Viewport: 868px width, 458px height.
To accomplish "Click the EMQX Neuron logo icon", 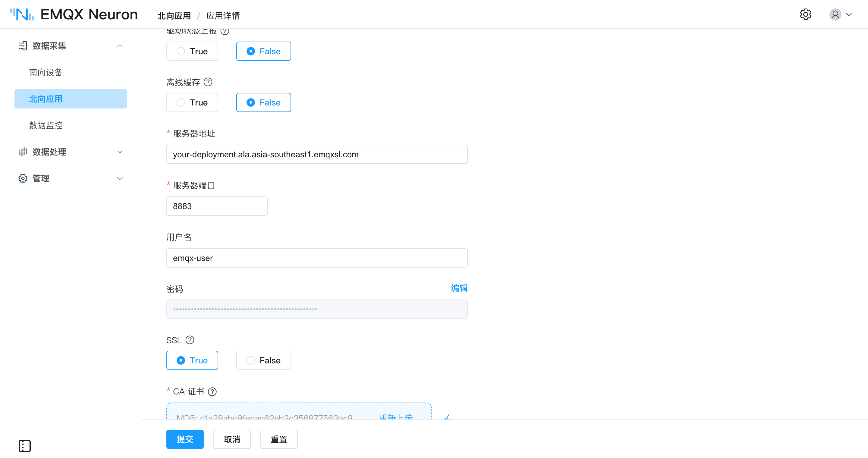I will pyautogui.click(x=22, y=14).
